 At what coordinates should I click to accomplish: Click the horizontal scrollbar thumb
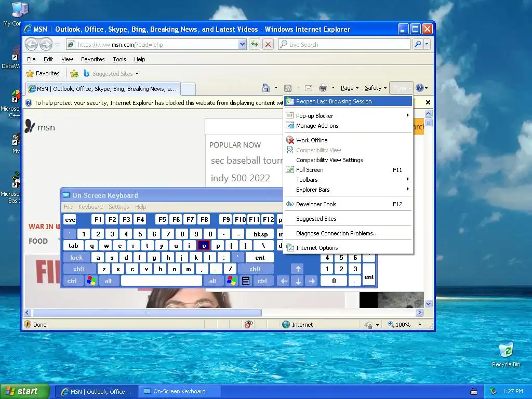click(147, 312)
